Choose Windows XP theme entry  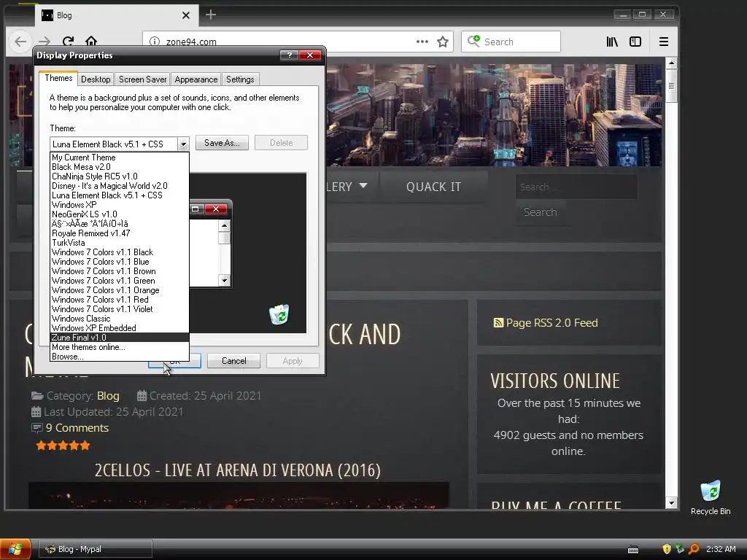point(120,205)
